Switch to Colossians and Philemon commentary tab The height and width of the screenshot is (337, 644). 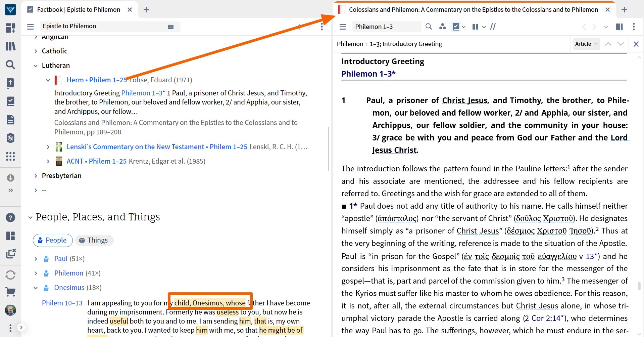pos(473,9)
